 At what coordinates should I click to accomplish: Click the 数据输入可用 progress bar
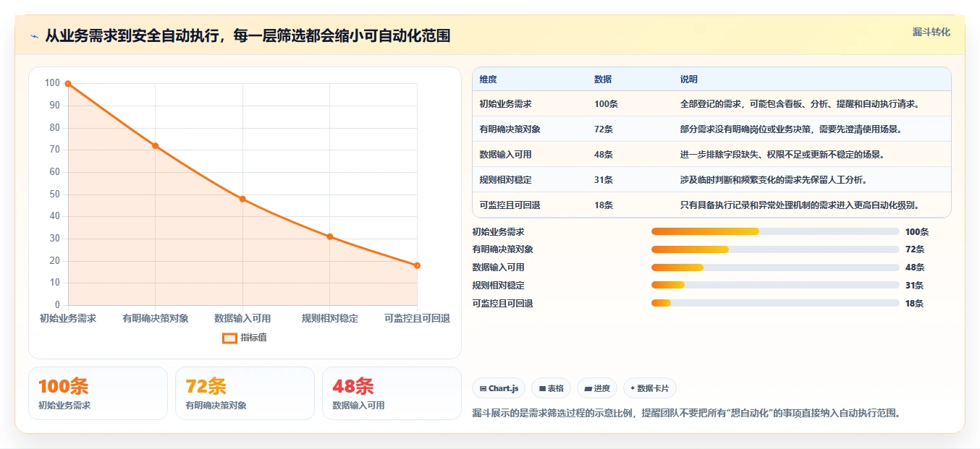tap(775, 268)
